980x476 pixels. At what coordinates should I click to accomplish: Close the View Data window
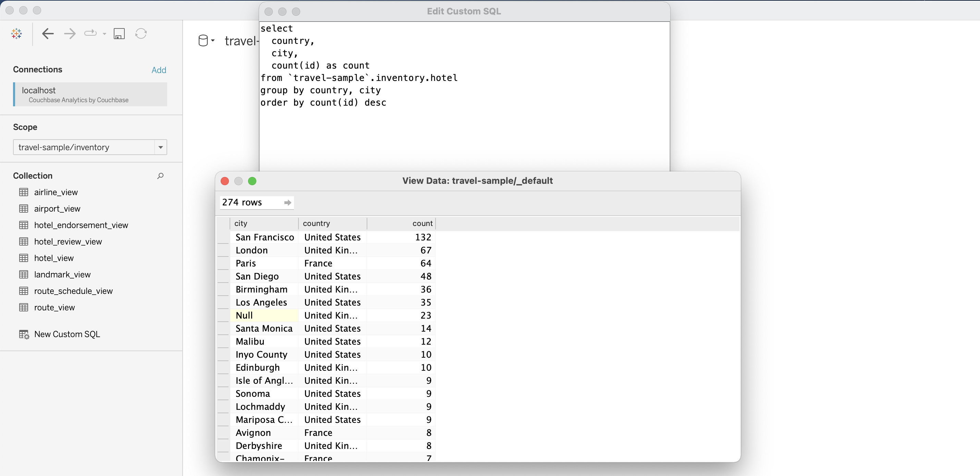point(225,181)
